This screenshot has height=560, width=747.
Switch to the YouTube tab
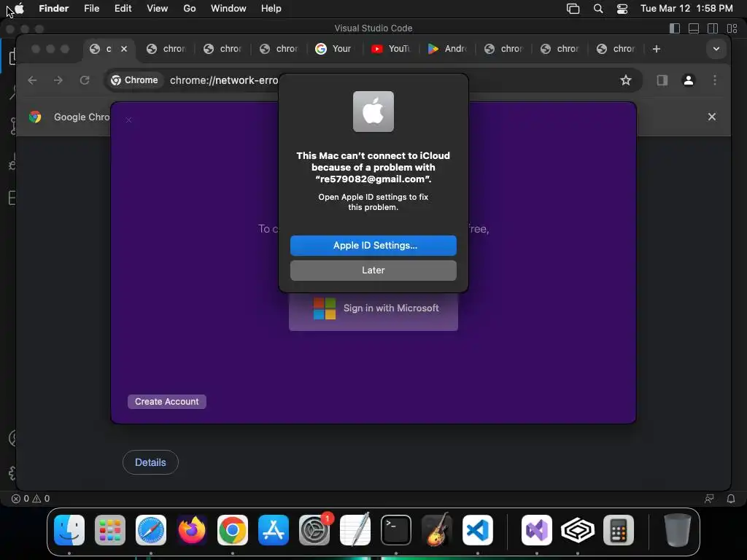391,49
